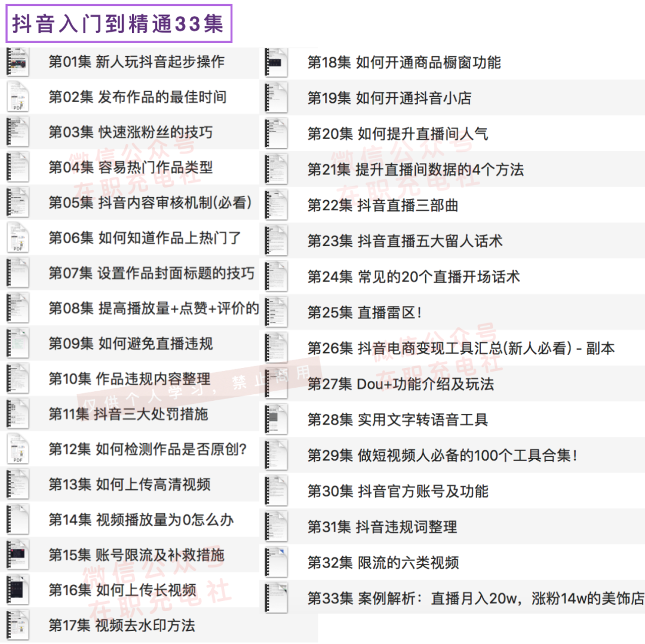The image size is (645, 644).
Task: Select file name 第15集 账号限流及补救措施
Action: (137, 555)
